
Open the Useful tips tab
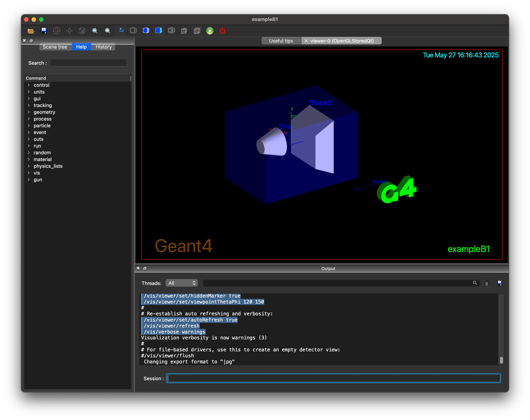(281, 41)
